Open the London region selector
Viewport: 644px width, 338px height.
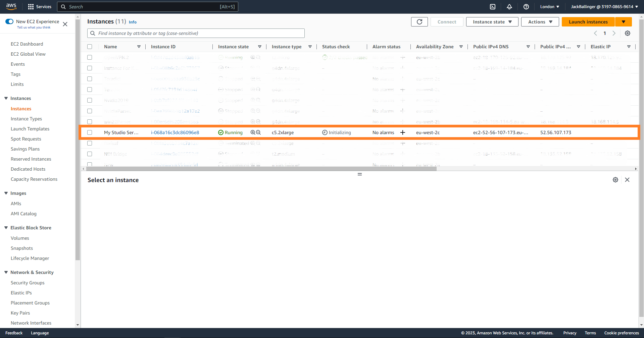(x=550, y=7)
